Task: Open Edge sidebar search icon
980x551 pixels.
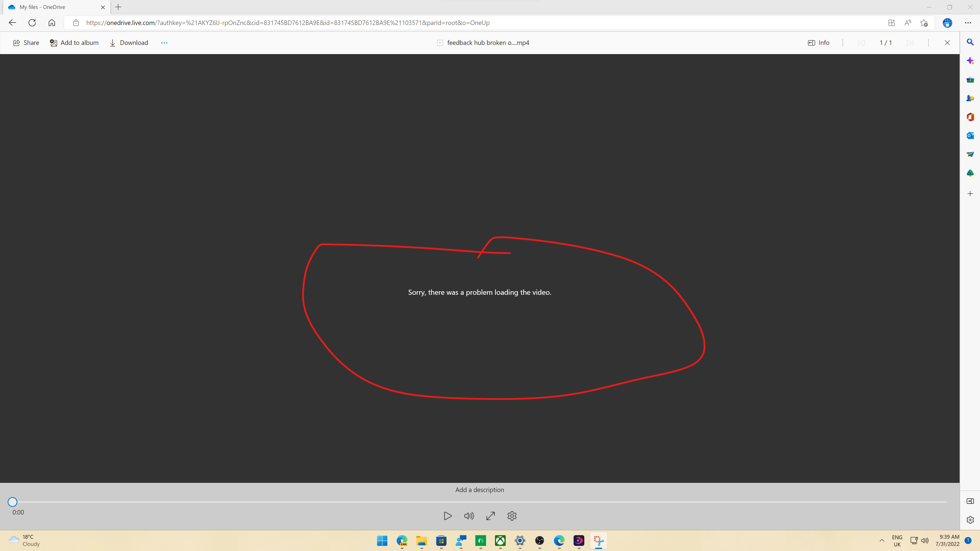Action: 970,42
